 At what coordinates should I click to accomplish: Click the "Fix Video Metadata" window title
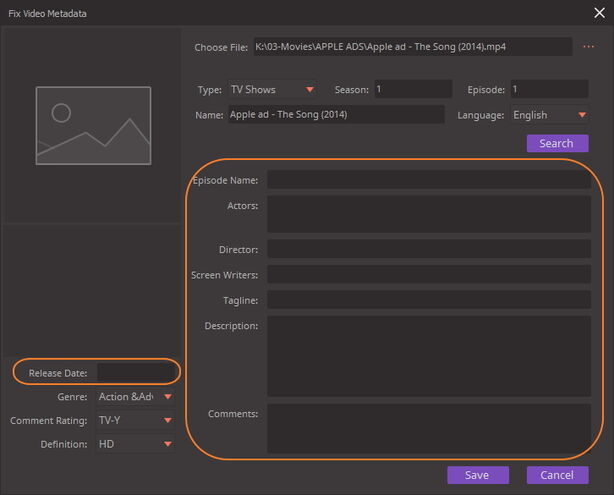tap(47, 13)
